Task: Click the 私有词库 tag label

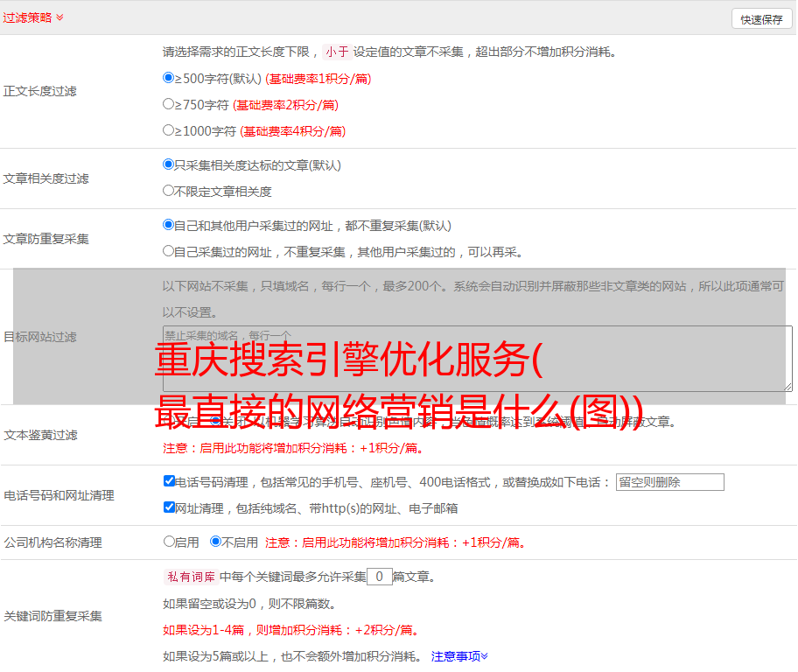Action: (189, 577)
